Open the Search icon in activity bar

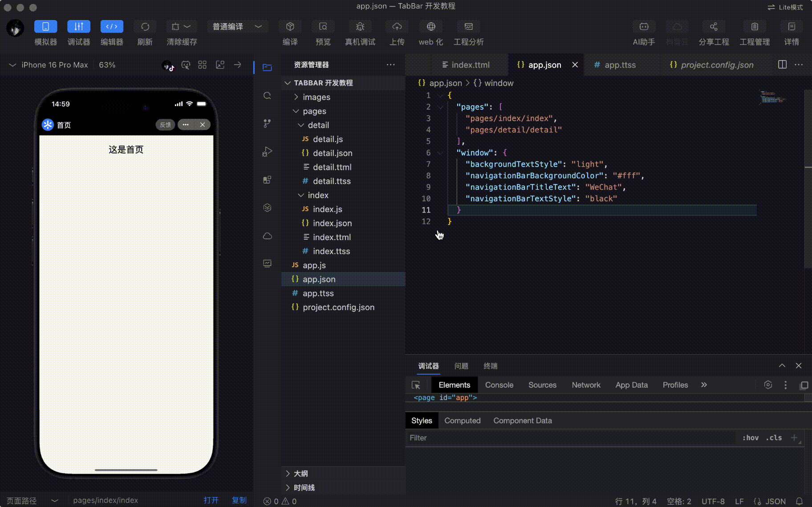[267, 96]
